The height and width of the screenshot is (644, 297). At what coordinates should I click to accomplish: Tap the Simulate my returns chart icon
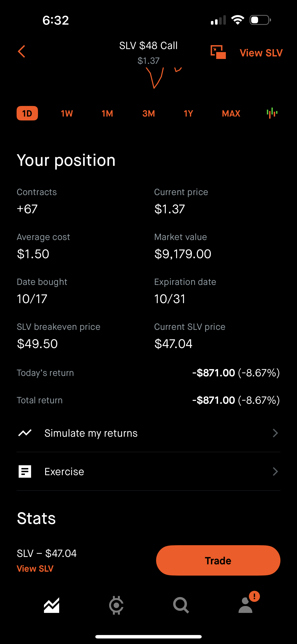[x=25, y=433]
